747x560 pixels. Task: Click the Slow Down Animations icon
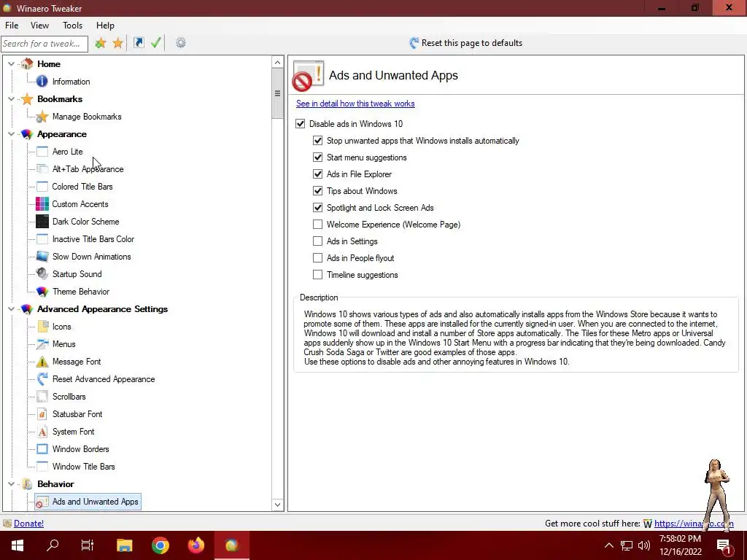point(42,257)
